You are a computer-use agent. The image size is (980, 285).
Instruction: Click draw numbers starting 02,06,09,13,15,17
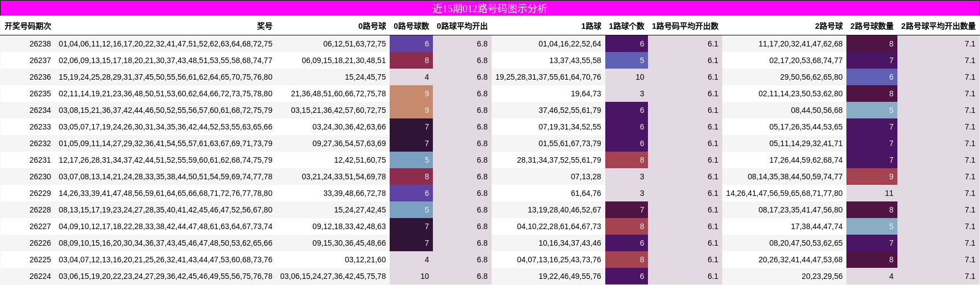(x=166, y=60)
